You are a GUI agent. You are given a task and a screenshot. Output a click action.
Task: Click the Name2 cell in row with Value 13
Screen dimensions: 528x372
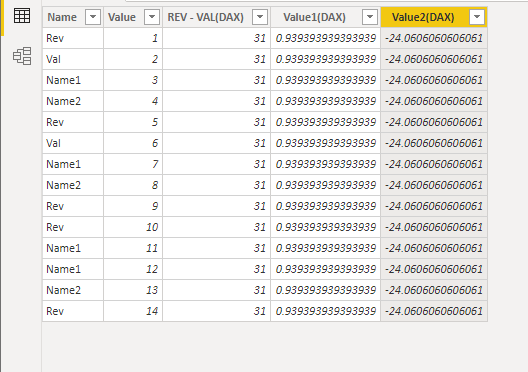pos(73,290)
